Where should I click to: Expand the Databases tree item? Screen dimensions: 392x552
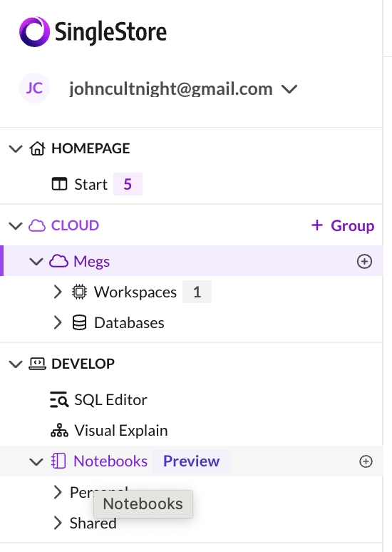[x=58, y=322]
